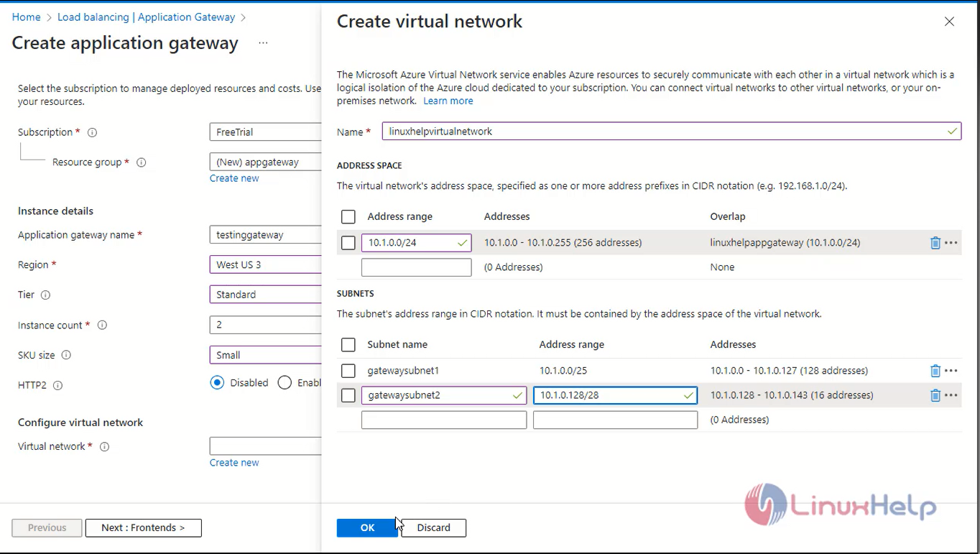Click OK to create the virtual network
This screenshot has width=980, height=554.
pos(367,527)
